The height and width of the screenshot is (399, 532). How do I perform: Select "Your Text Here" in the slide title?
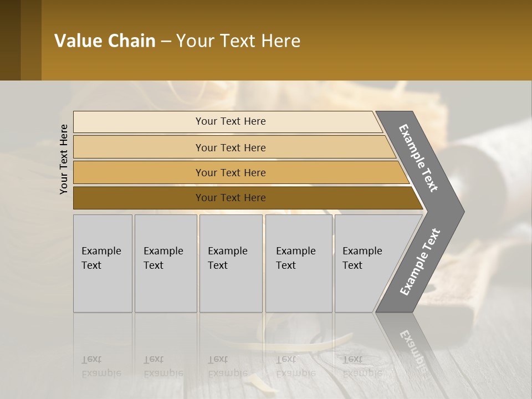pos(238,41)
